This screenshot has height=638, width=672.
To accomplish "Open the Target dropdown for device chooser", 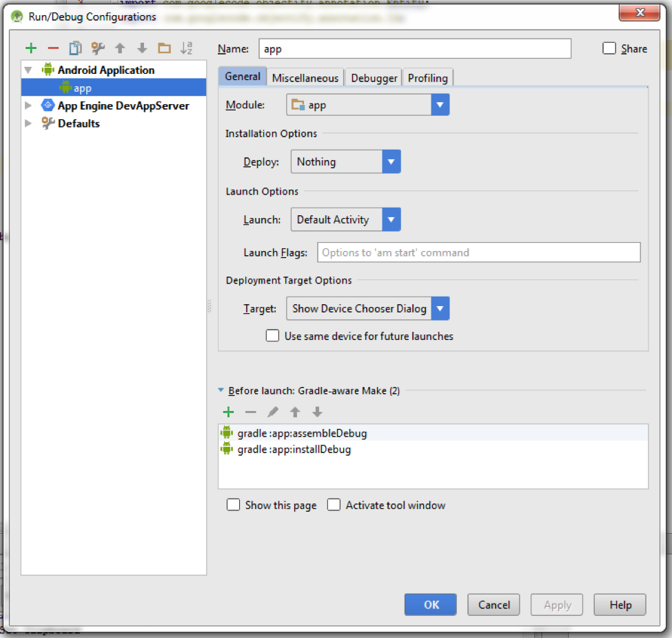I will pyautogui.click(x=367, y=308).
